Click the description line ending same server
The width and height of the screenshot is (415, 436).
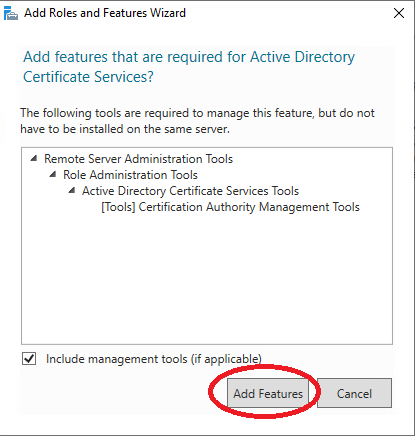pyautogui.click(x=125, y=129)
